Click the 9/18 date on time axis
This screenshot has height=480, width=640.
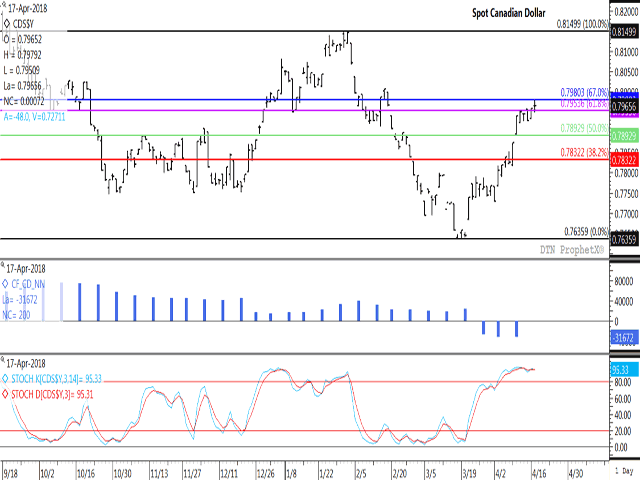(x=11, y=473)
